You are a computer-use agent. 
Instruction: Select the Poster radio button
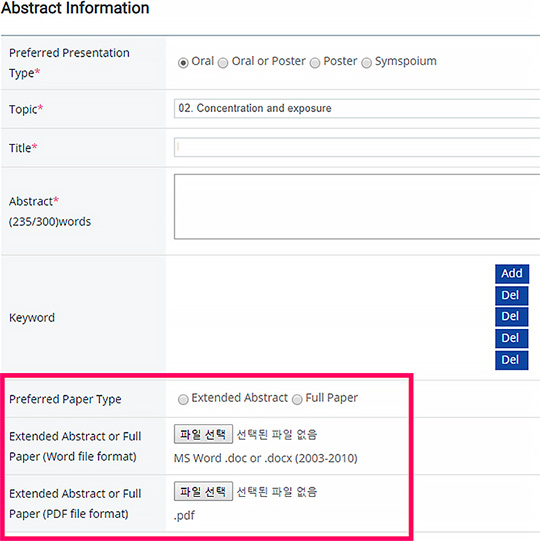click(315, 63)
